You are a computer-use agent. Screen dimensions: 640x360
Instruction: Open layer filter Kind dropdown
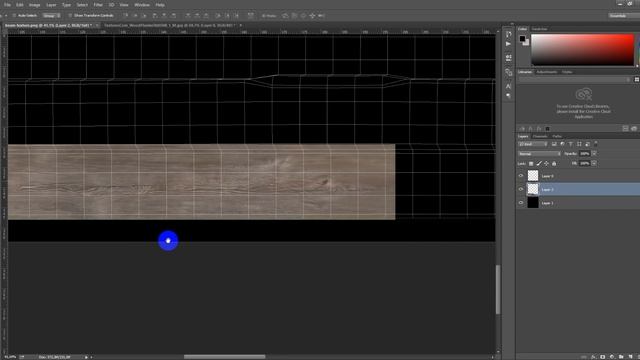[x=533, y=144]
